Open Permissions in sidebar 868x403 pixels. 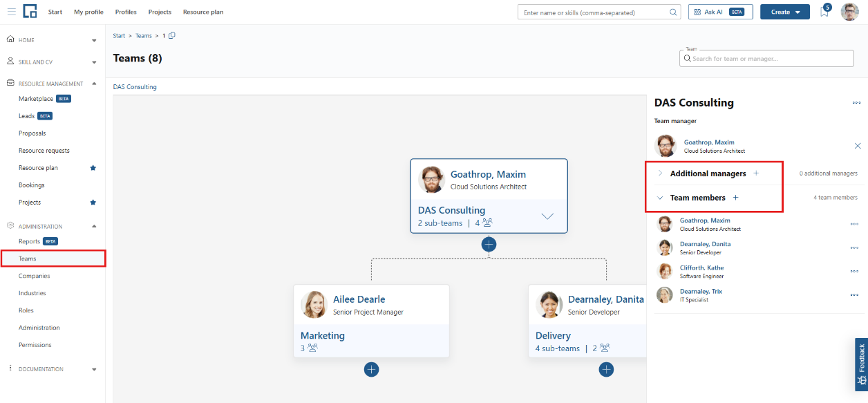(x=35, y=345)
